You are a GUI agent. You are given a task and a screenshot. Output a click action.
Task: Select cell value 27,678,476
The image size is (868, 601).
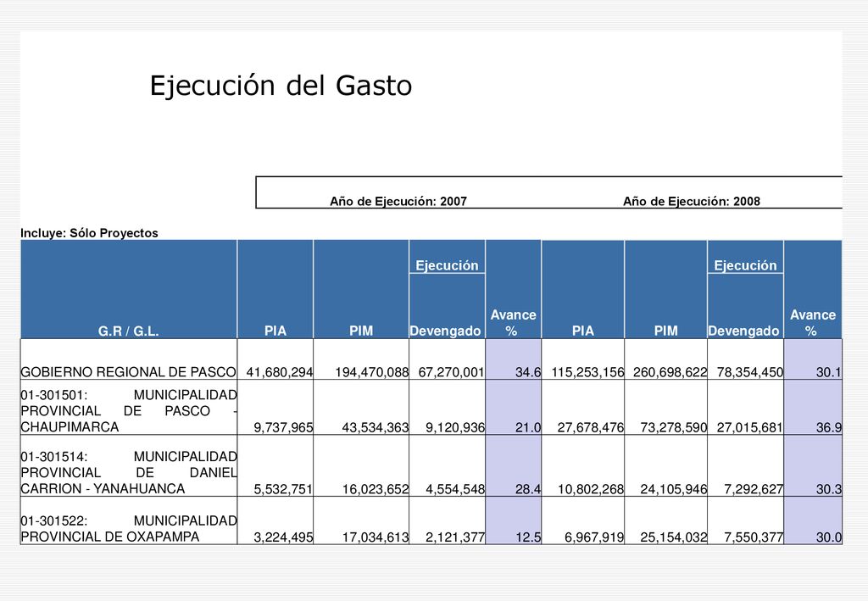pyautogui.click(x=591, y=428)
